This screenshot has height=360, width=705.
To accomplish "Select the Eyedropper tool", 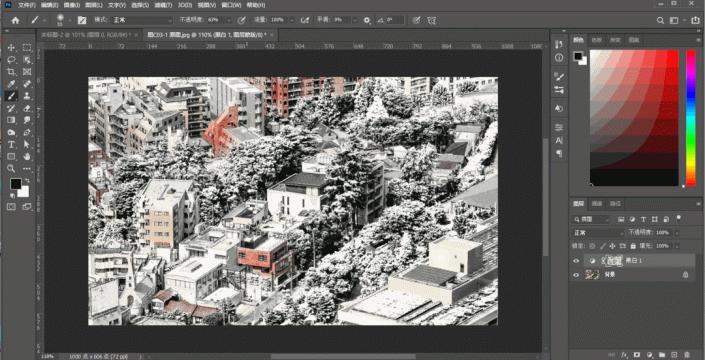I will (x=12, y=84).
